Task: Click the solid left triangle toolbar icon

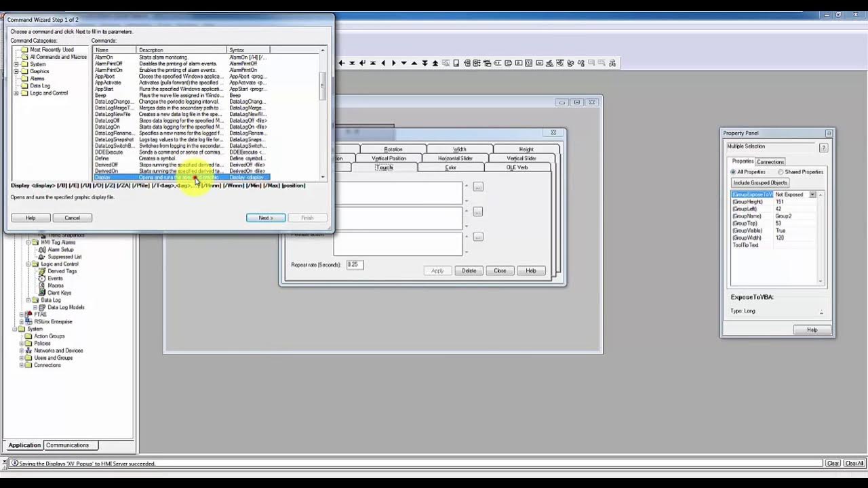Action: tap(383, 63)
